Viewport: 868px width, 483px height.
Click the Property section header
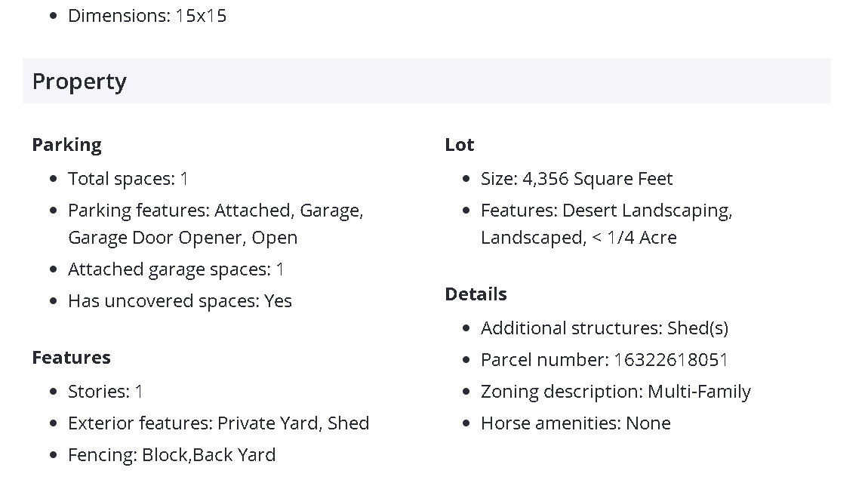coord(79,82)
